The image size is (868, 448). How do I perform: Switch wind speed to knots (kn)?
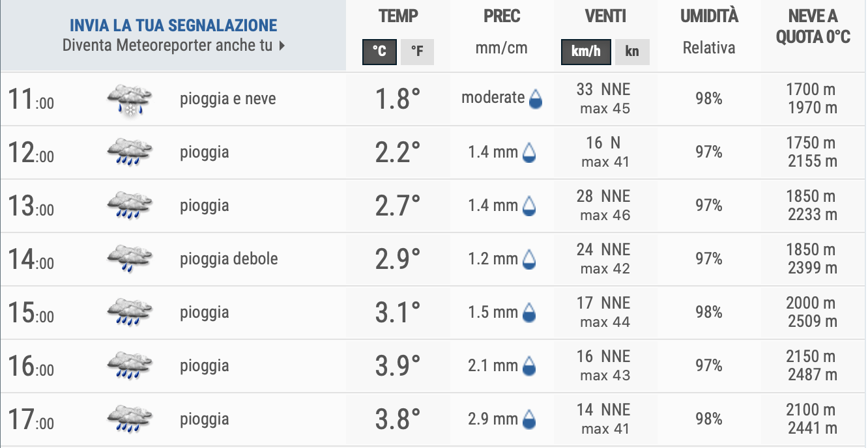[631, 52]
